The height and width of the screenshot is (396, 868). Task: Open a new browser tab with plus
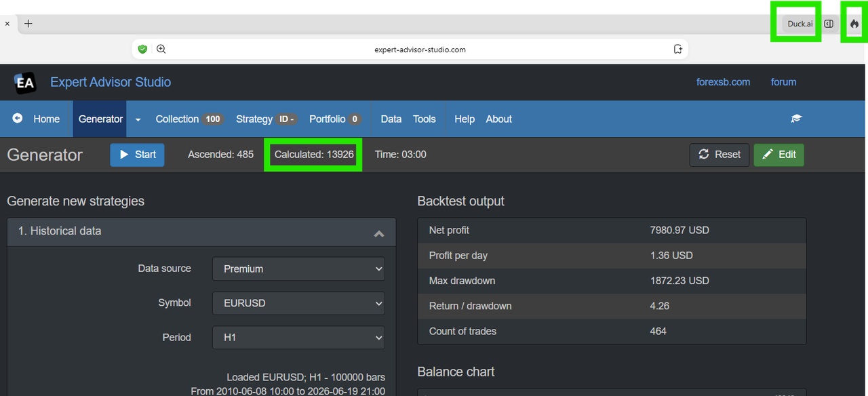click(28, 23)
